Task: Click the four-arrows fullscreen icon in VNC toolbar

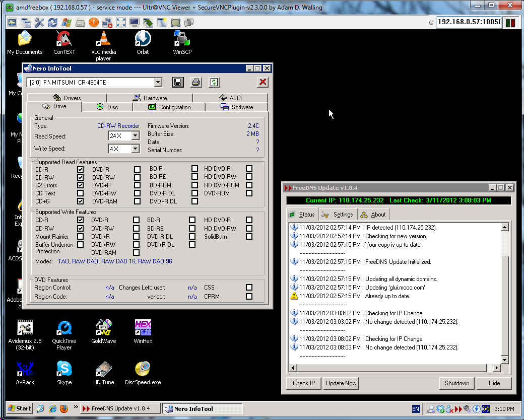Action: pyautogui.click(x=121, y=23)
